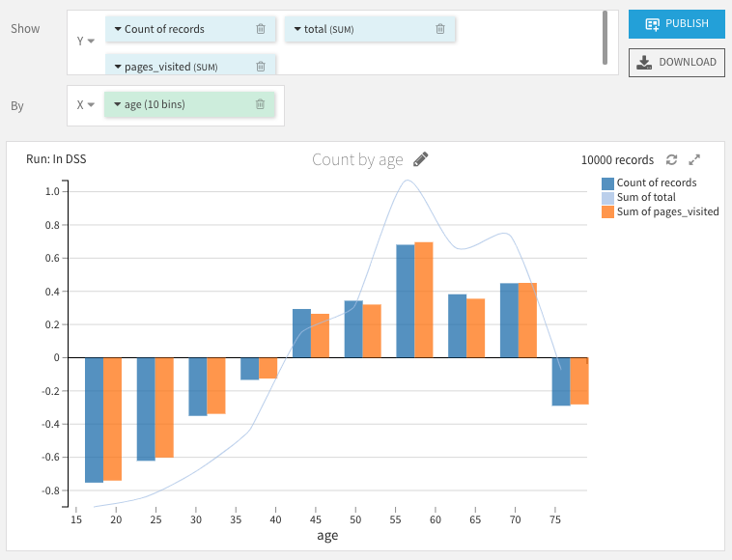Trash the pages_visited (SUM) measure

point(261,67)
